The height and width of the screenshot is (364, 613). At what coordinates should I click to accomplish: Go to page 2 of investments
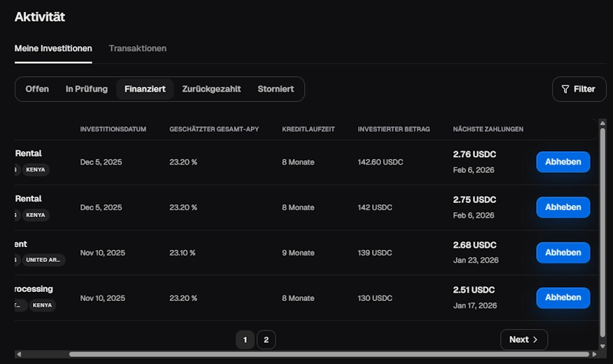point(266,340)
